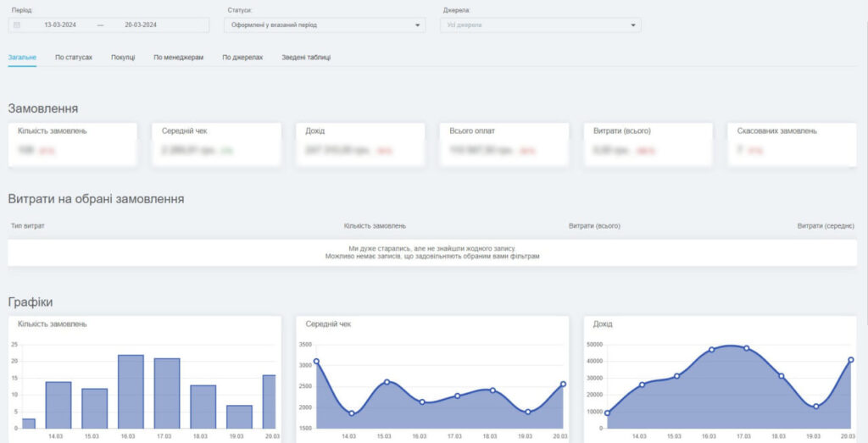Open the Покупці tab

(123, 58)
